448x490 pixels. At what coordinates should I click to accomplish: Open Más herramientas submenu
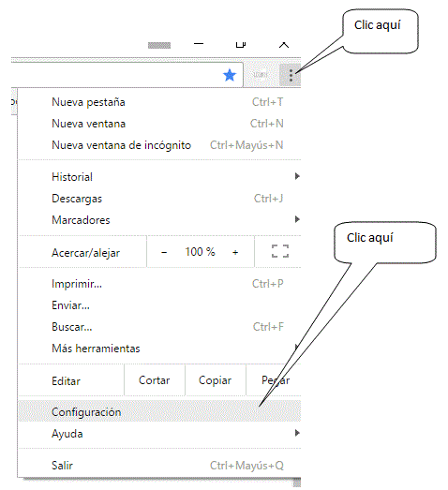(159, 349)
